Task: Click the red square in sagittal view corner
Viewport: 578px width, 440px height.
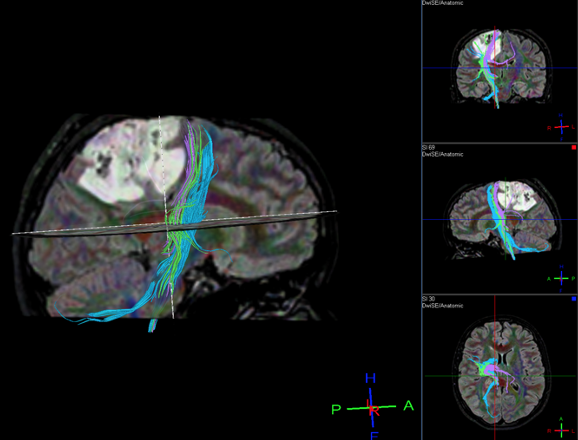Action: [x=574, y=147]
